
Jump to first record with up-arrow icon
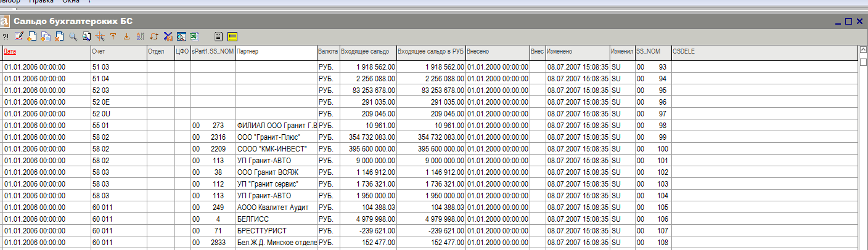coord(113,37)
